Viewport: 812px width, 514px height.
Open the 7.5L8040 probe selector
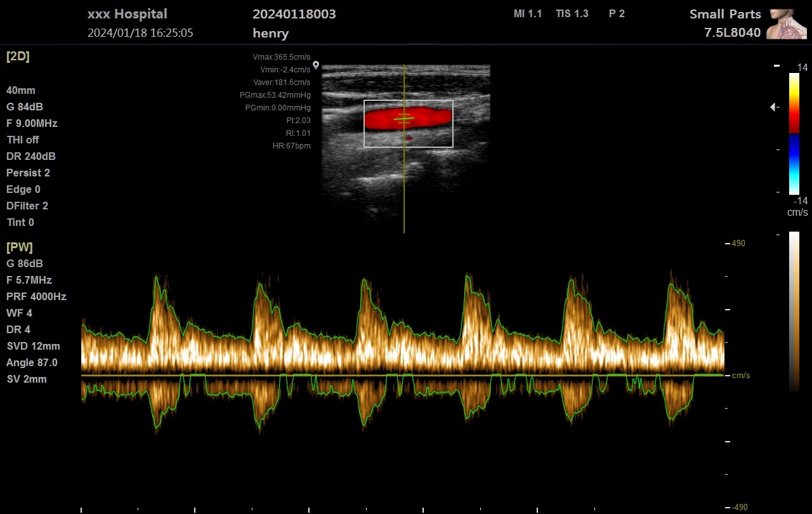(732, 33)
